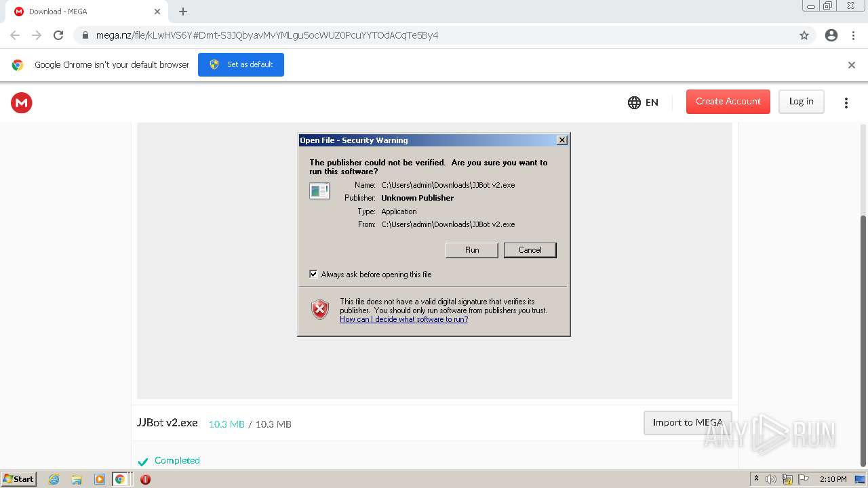The width and height of the screenshot is (868, 488).
Task: Click Create Account button
Action: tap(728, 102)
